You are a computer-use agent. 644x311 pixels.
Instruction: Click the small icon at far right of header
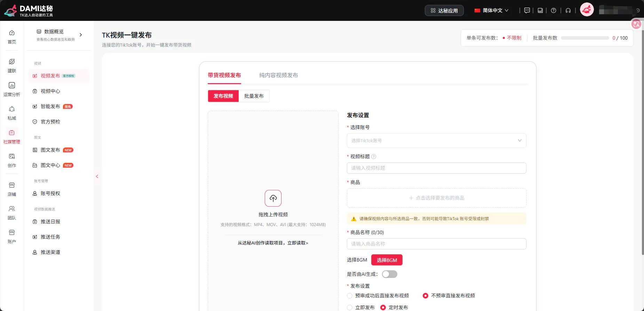(x=638, y=10)
